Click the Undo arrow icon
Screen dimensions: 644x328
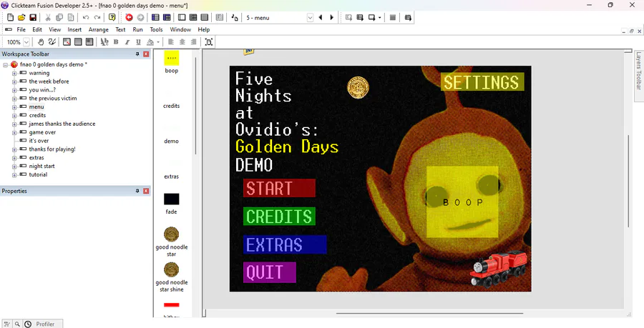point(86,18)
